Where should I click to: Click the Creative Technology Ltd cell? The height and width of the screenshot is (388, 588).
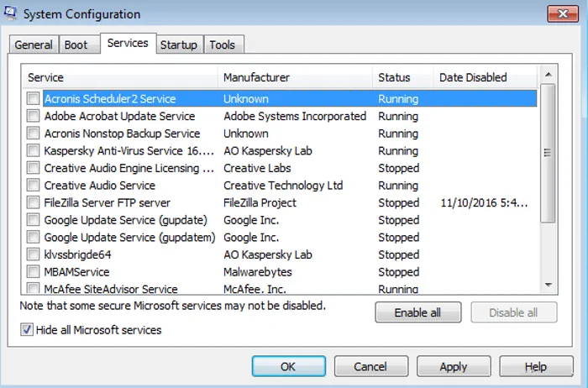coord(283,186)
